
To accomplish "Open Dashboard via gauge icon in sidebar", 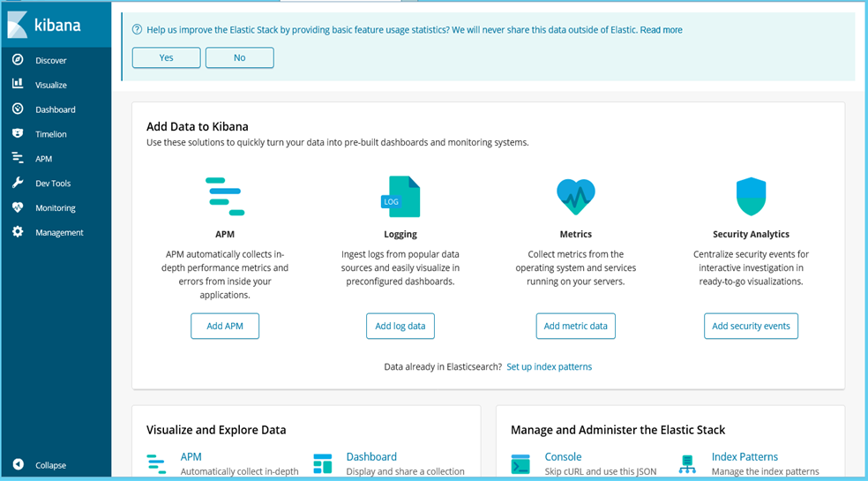I will pyautogui.click(x=18, y=109).
